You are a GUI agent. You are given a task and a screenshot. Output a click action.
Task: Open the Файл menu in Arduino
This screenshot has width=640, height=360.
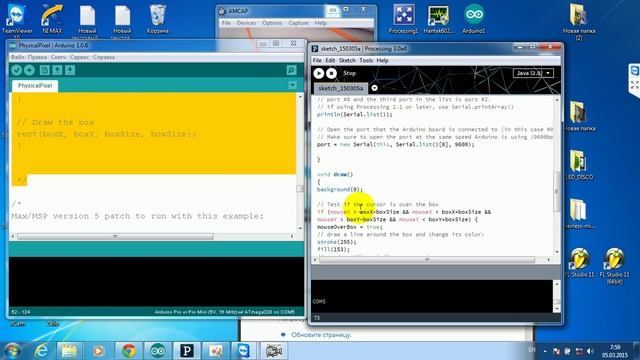click(x=18, y=57)
